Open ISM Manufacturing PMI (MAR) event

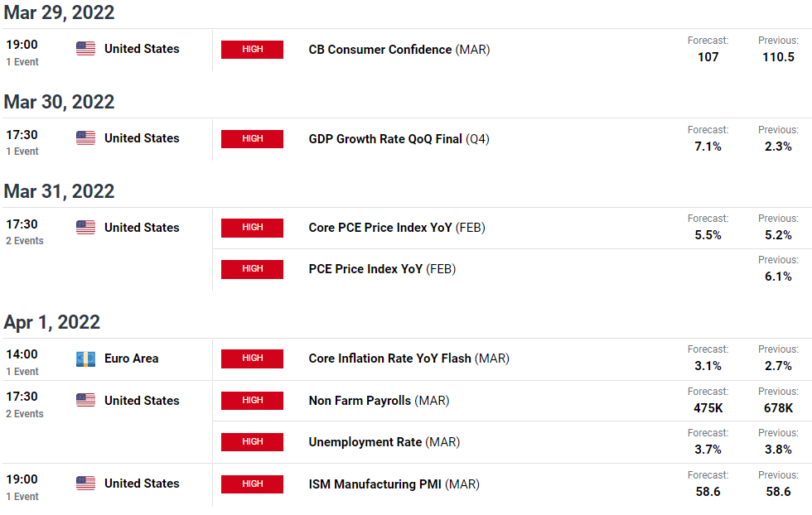pyautogui.click(x=394, y=484)
